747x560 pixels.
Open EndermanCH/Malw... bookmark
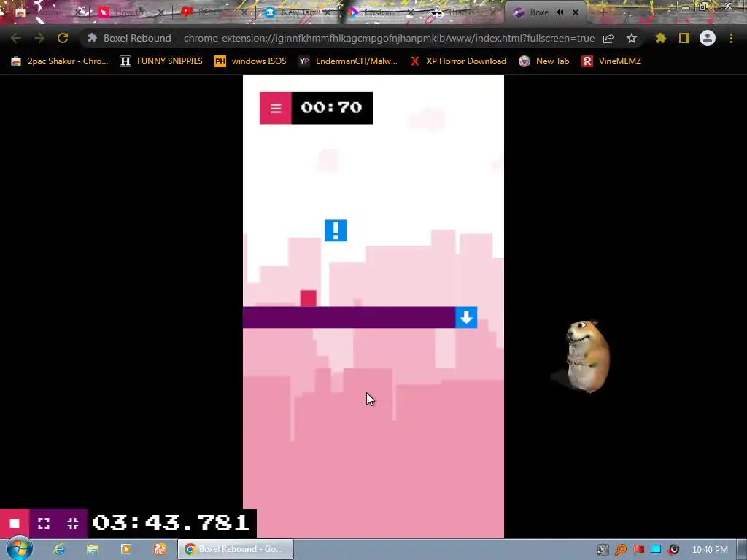coord(348,61)
